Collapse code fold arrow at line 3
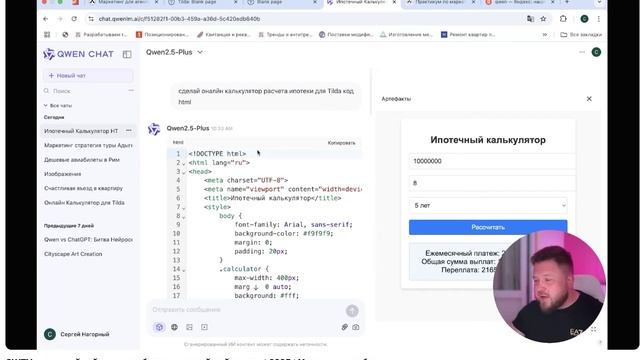Viewport: 640px width, 360px height. [184, 172]
